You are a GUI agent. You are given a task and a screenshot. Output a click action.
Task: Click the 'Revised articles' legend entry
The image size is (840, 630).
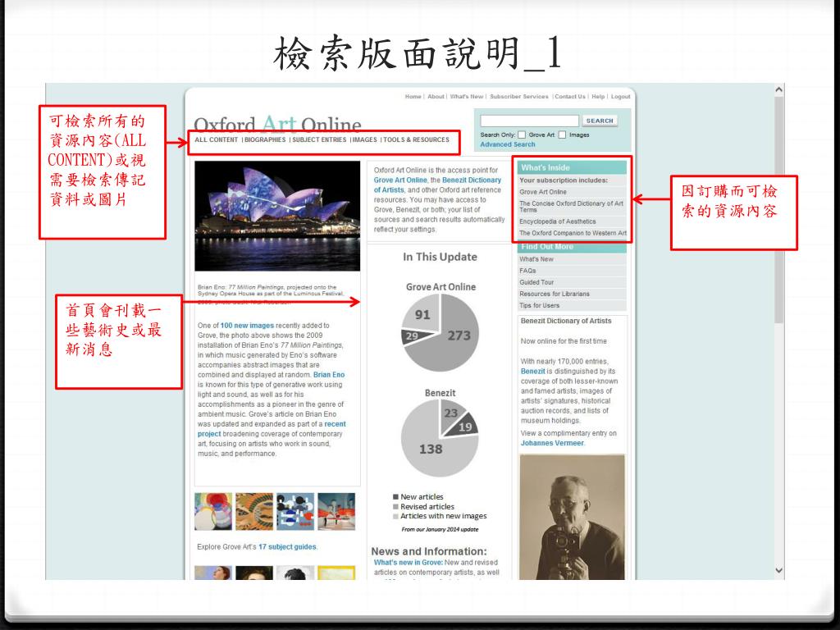point(423,507)
